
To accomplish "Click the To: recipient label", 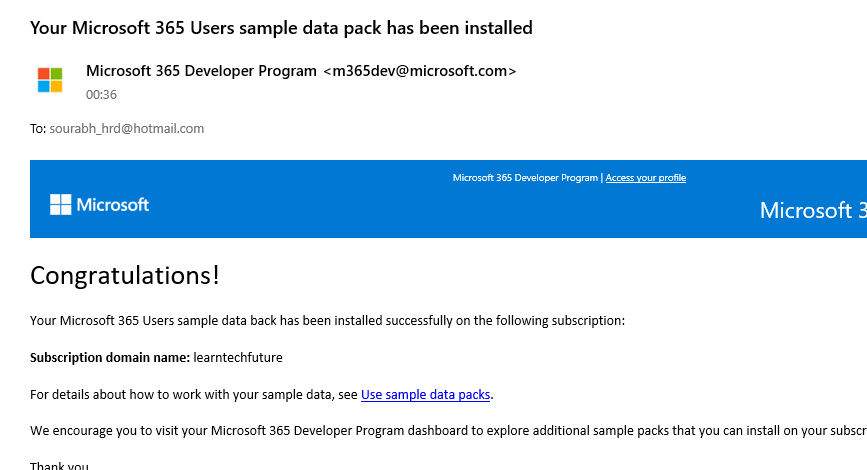I will [38, 129].
